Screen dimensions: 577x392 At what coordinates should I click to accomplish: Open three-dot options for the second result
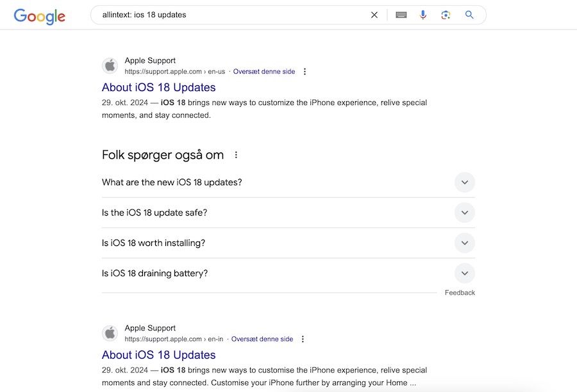click(302, 339)
